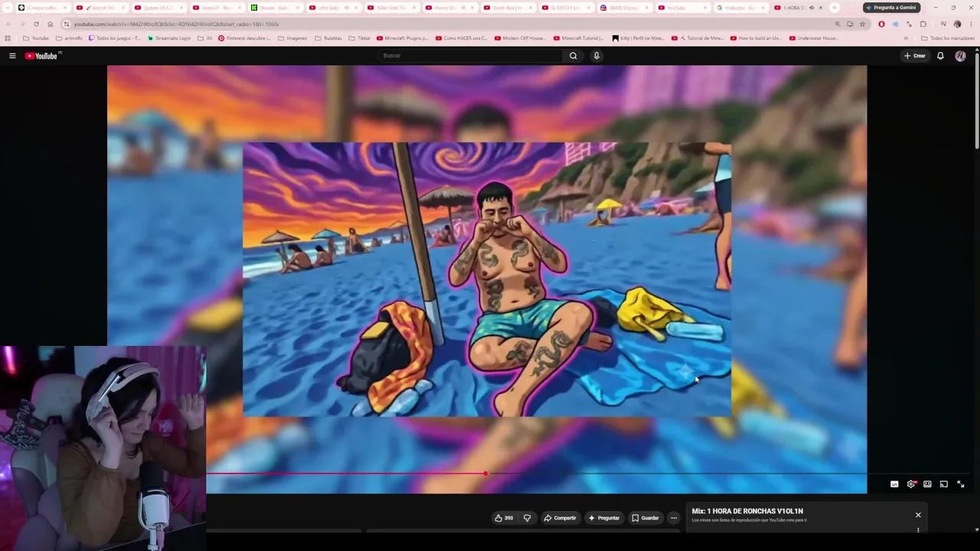The width and height of the screenshot is (980, 551).
Task: Open the YouTube guide hamburger menu
Action: tap(12, 56)
